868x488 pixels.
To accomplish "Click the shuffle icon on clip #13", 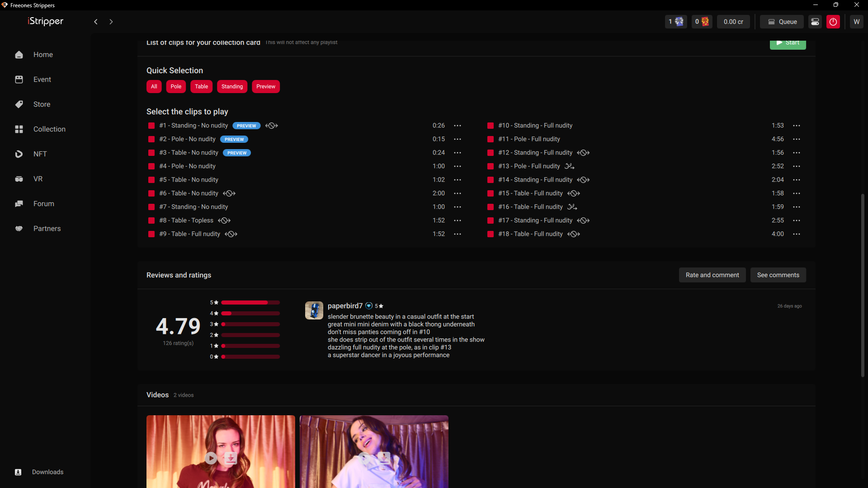I will pos(570,166).
